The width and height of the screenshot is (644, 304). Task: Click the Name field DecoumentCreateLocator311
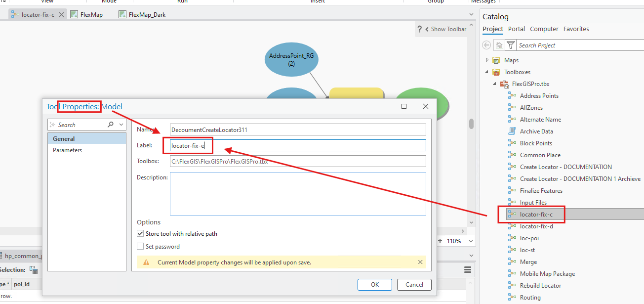(298, 130)
